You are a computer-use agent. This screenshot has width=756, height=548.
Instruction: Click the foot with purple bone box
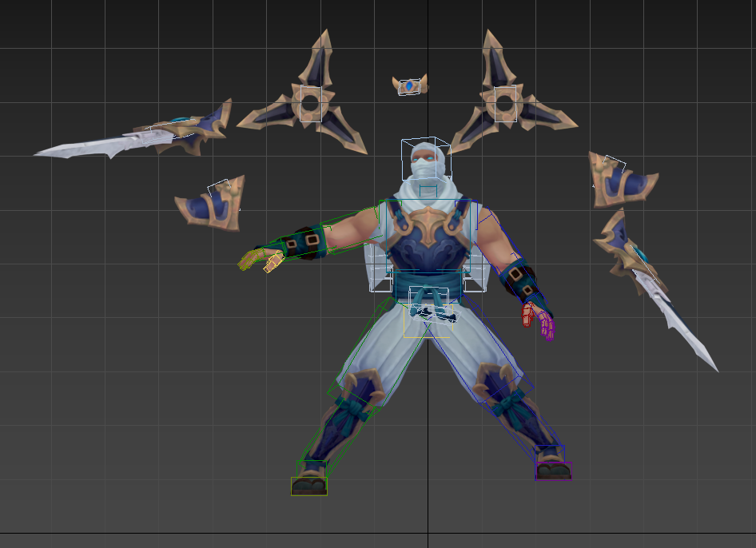(x=554, y=471)
